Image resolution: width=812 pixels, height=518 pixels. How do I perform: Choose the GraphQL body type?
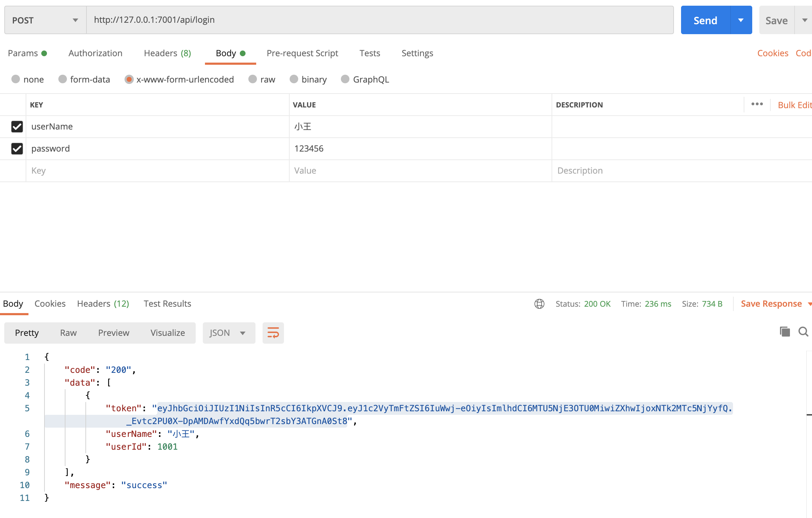(345, 79)
